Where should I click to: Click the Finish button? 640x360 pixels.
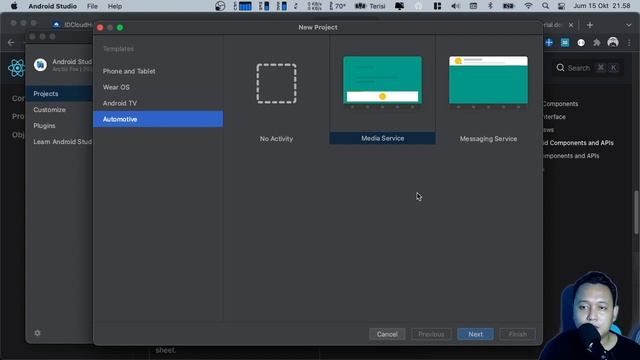point(518,334)
